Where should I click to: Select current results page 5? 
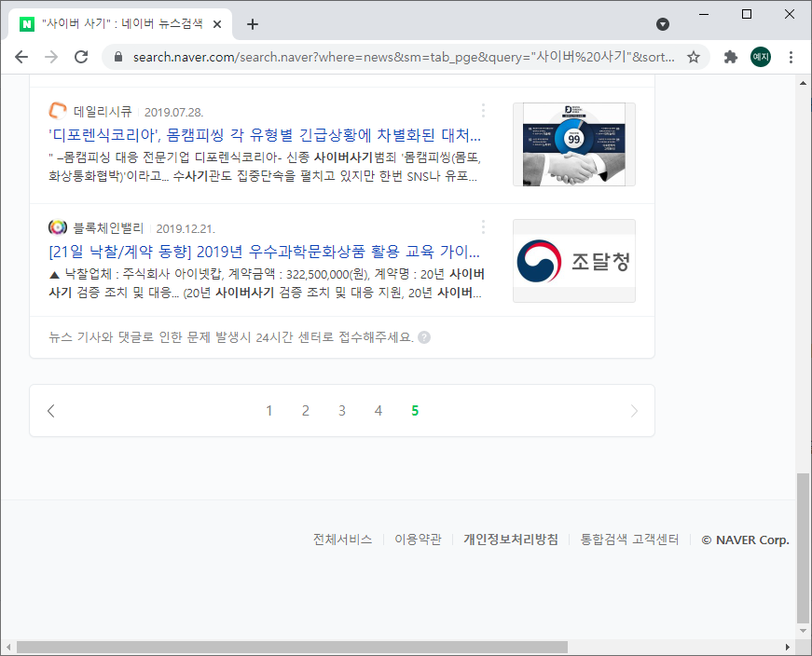[x=415, y=411]
